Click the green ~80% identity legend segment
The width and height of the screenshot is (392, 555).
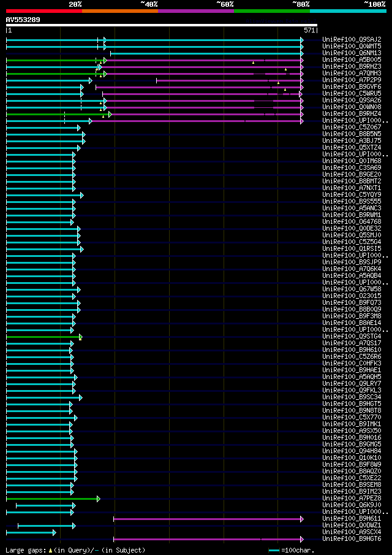click(x=272, y=11)
